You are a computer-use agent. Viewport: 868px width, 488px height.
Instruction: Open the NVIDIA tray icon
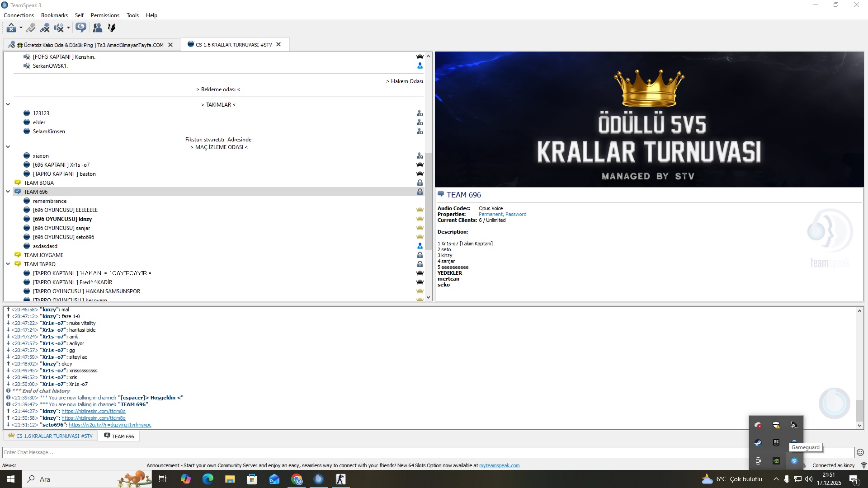(776, 461)
